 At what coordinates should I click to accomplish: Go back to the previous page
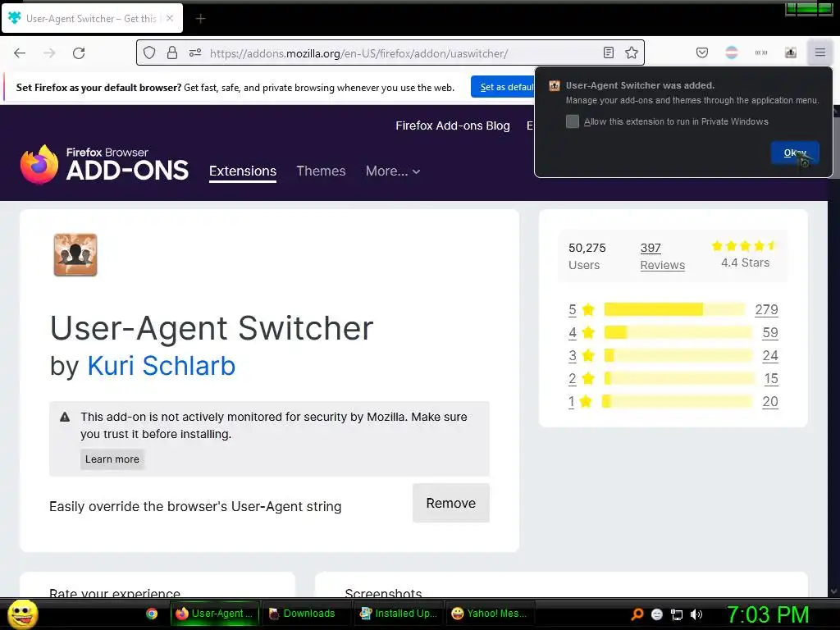(20, 53)
